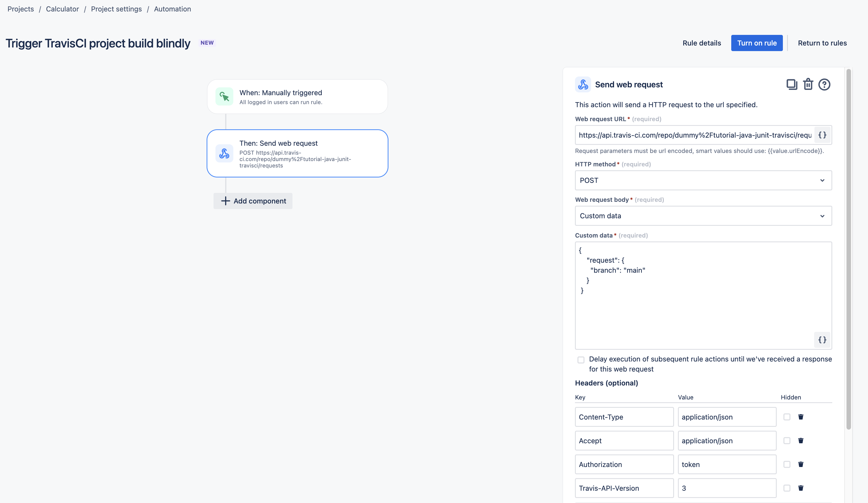868x503 pixels.
Task: Select the When: Manually triggered card
Action: tap(297, 97)
